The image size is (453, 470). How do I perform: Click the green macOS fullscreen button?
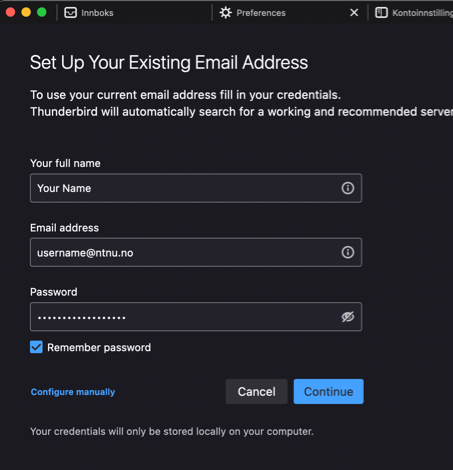click(x=42, y=12)
